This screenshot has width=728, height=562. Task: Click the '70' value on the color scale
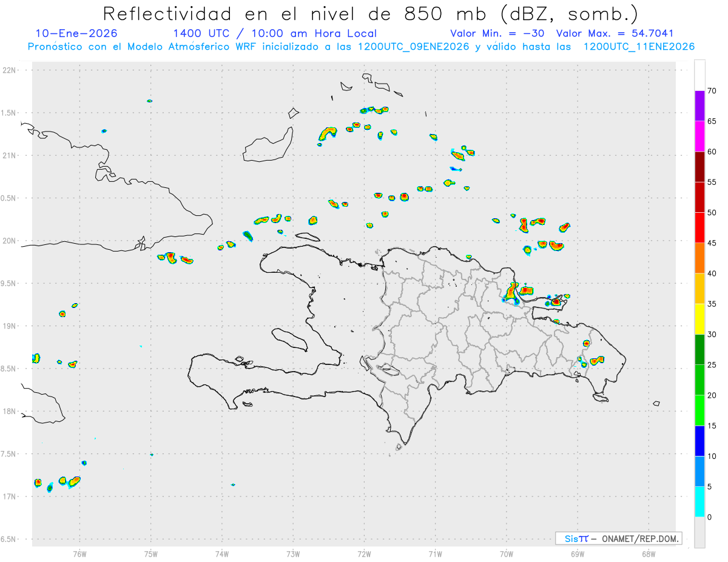712,91
